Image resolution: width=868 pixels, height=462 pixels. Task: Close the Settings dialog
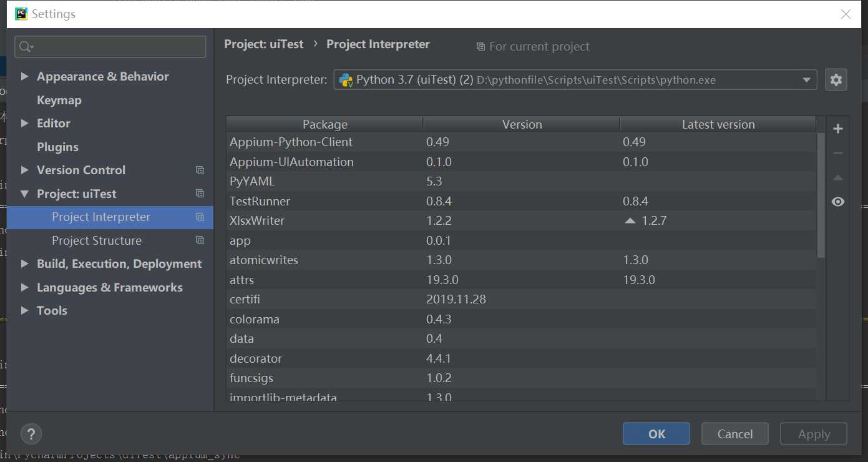point(846,14)
